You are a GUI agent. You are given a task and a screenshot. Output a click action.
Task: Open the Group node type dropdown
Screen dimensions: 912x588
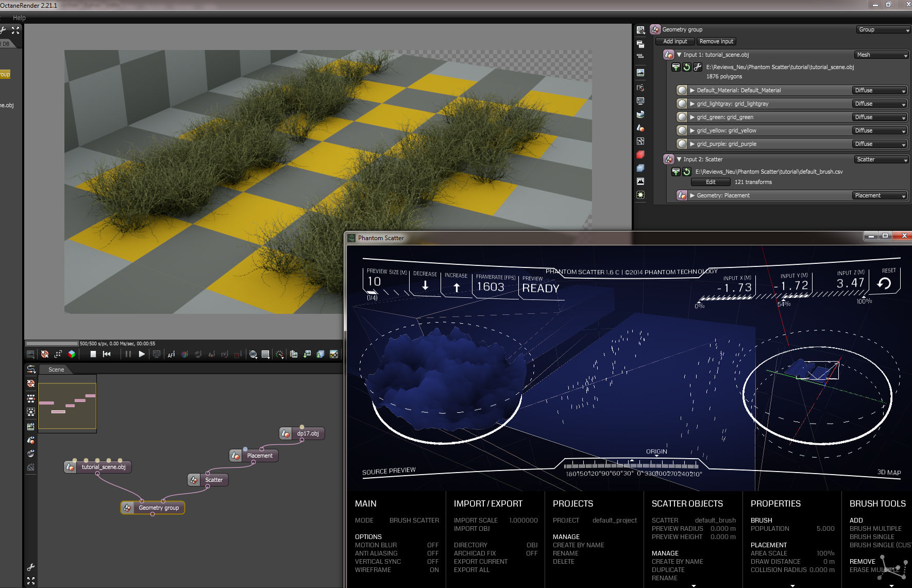point(883,29)
